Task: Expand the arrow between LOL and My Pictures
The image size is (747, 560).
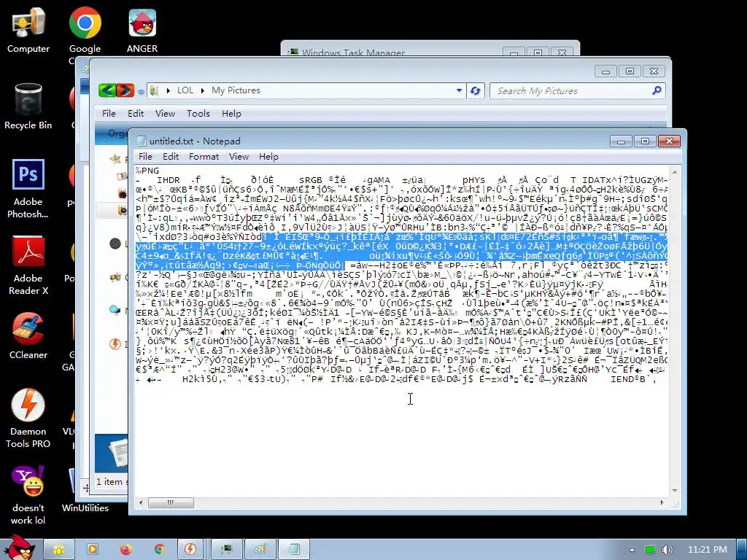Action: 203,90
